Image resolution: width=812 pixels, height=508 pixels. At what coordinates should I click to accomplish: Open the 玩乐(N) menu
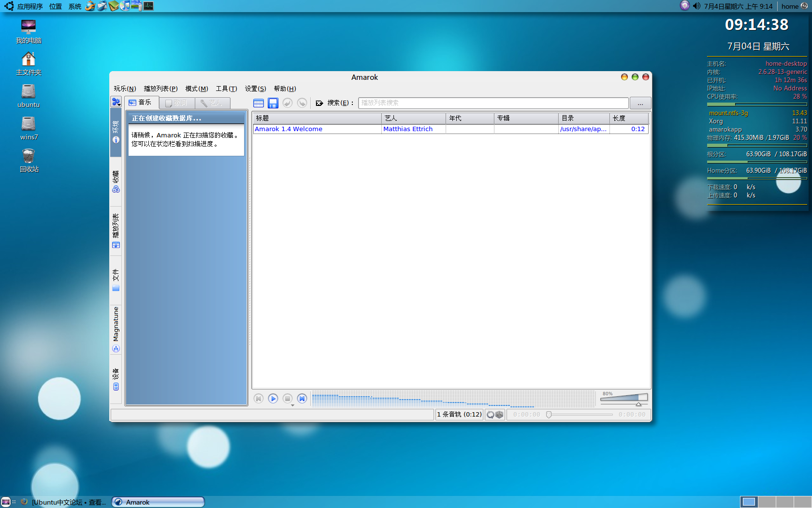(x=125, y=89)
